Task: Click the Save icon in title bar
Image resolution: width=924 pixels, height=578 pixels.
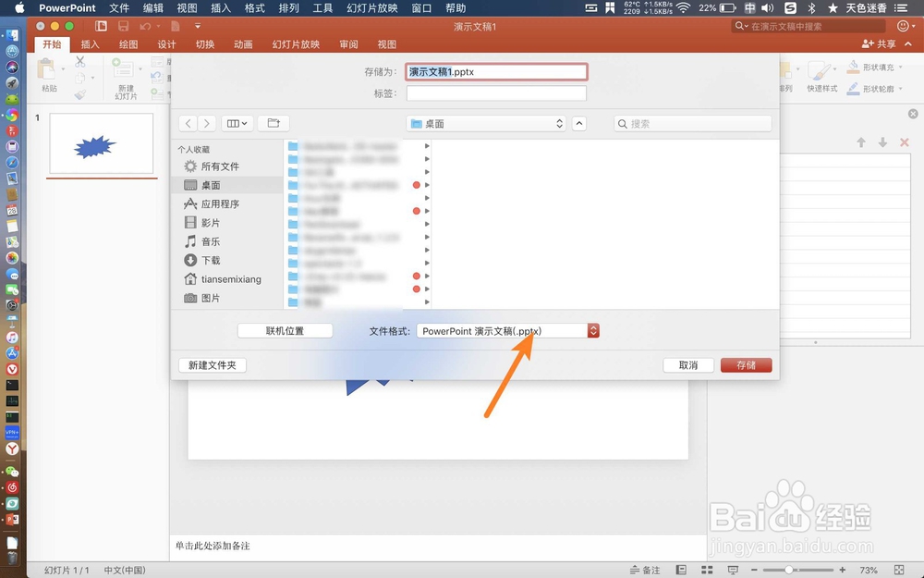Action: [x=123, y=26]
